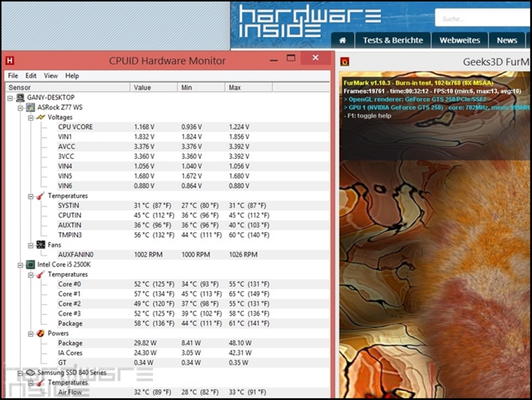This screenshot has height=400, width=532.
Task: Open the File menu
Action: pos(13,76)
